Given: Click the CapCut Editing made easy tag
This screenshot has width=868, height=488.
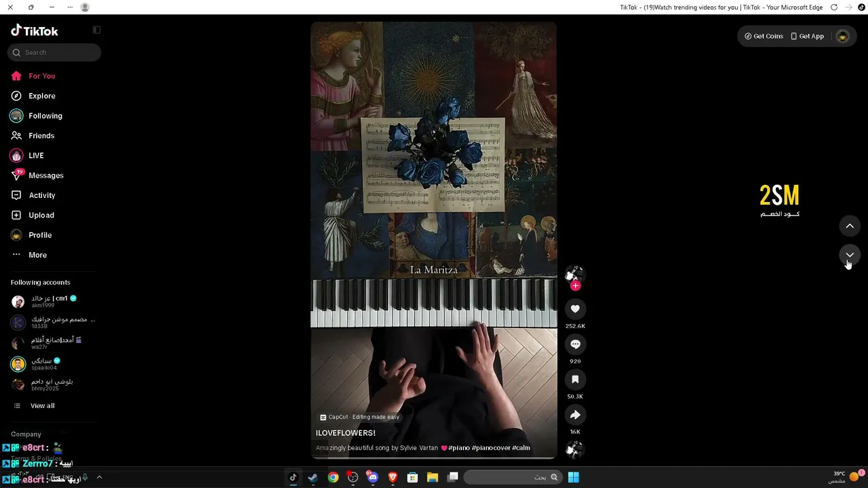Looking at the screenshot, I should [x=360, y=418].
